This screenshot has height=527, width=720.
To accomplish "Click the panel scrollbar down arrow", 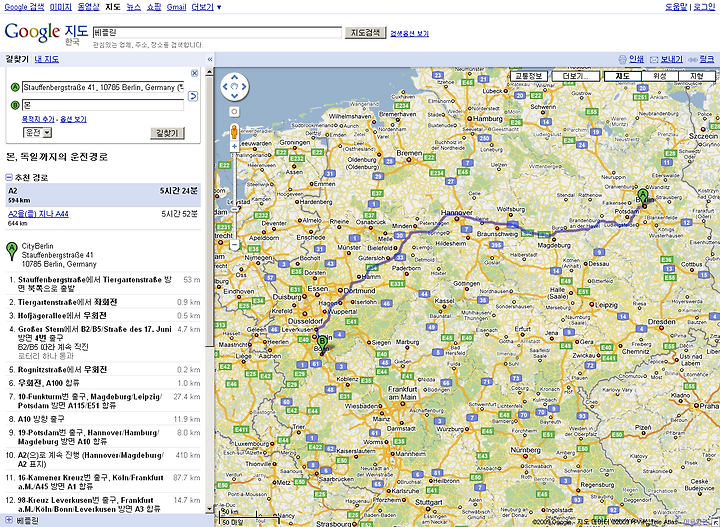I will coord(209,509).
